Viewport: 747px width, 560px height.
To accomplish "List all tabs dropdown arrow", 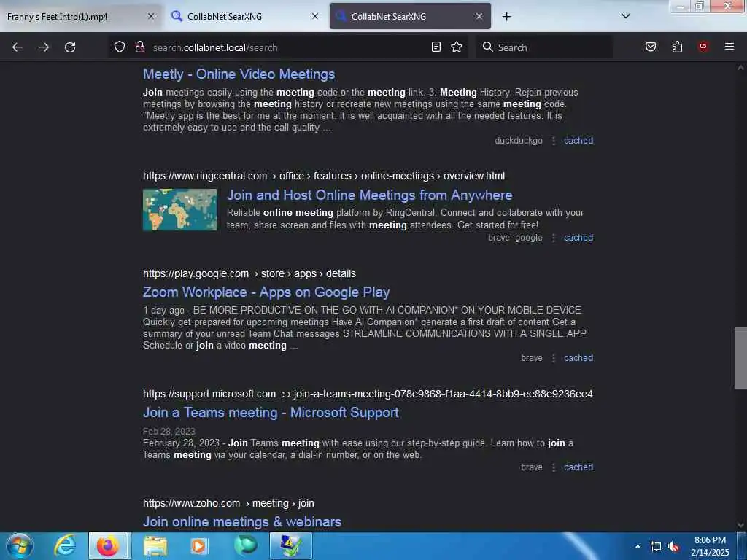I will [626, 16].
